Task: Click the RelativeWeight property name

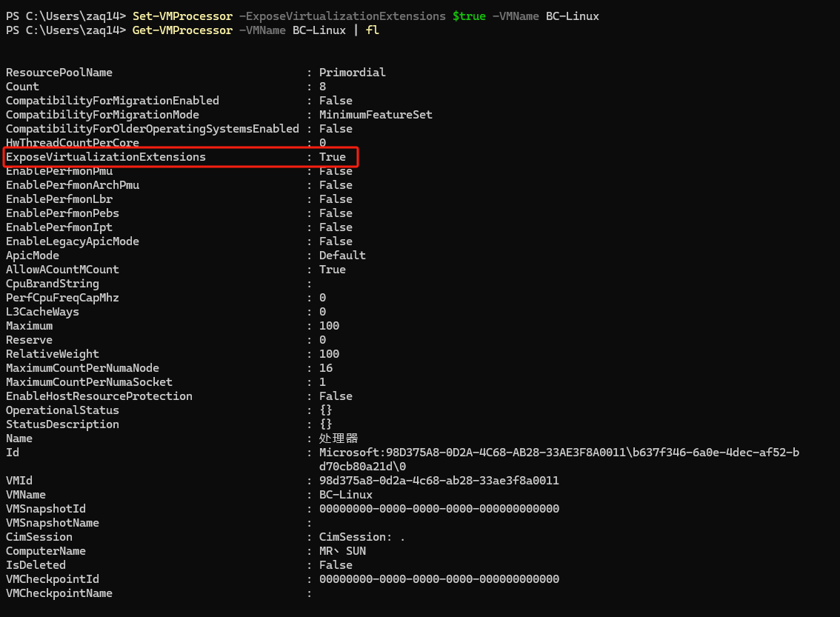Action: [53, 354]
